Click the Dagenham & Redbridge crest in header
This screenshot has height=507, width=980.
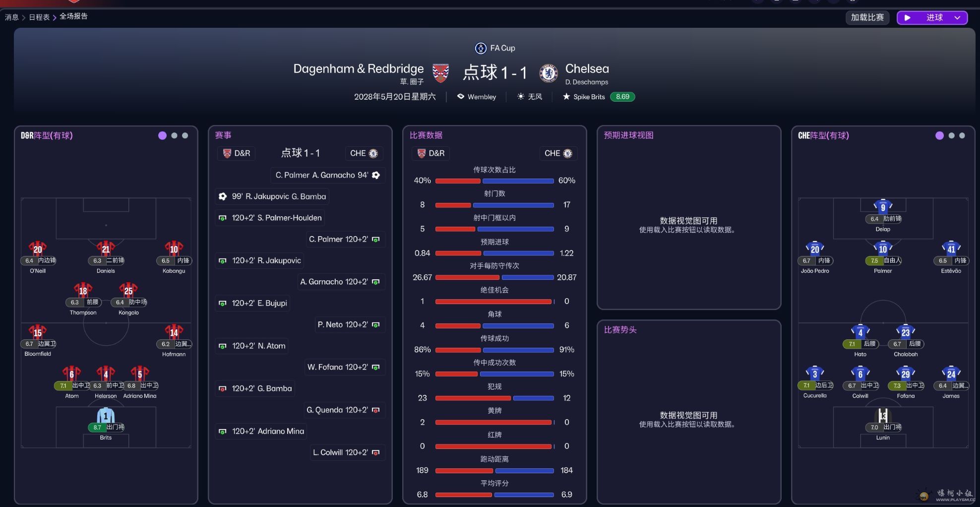pos(440,73)
